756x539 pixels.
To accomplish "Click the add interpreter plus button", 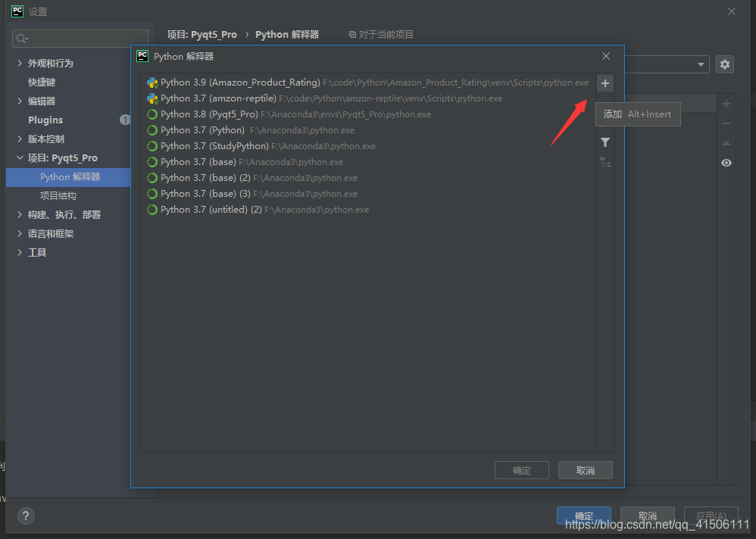I will (605, 83).
